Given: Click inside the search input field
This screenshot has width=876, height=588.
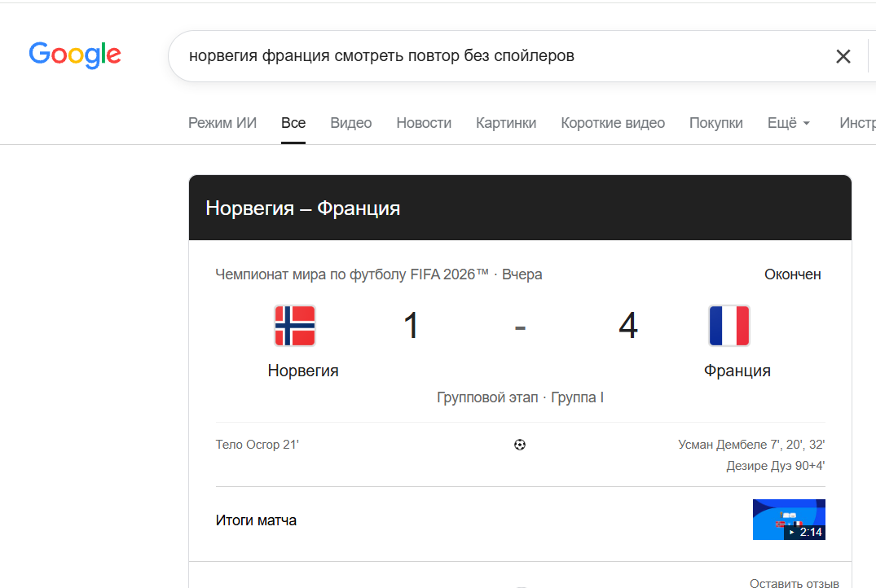Looking at the screenshot, I should (x=503, y=56).
